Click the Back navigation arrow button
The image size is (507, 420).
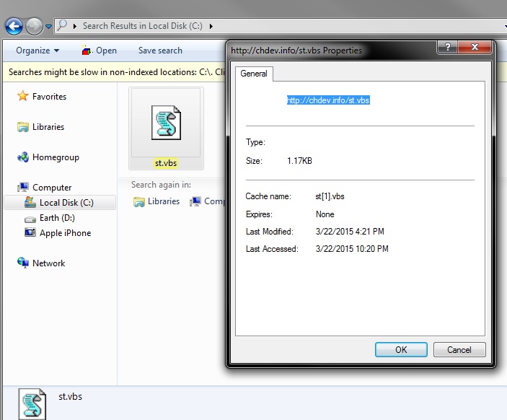click(x=14, y=26)
